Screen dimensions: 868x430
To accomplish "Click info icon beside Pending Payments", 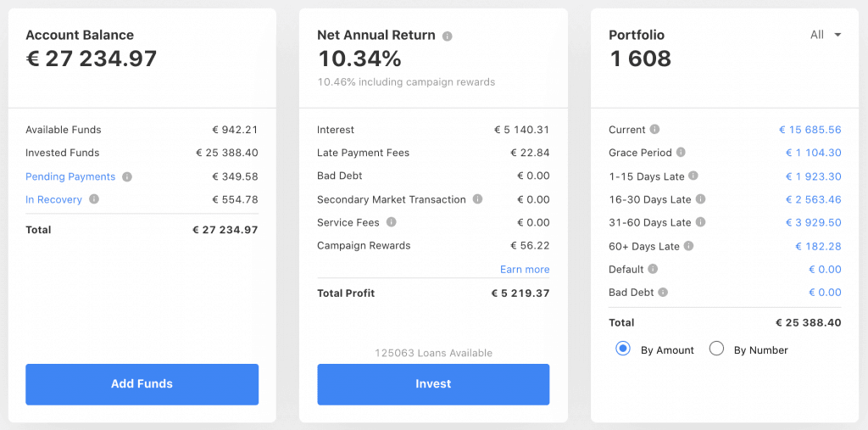I will pyautogui.click(x=127, y=177).
